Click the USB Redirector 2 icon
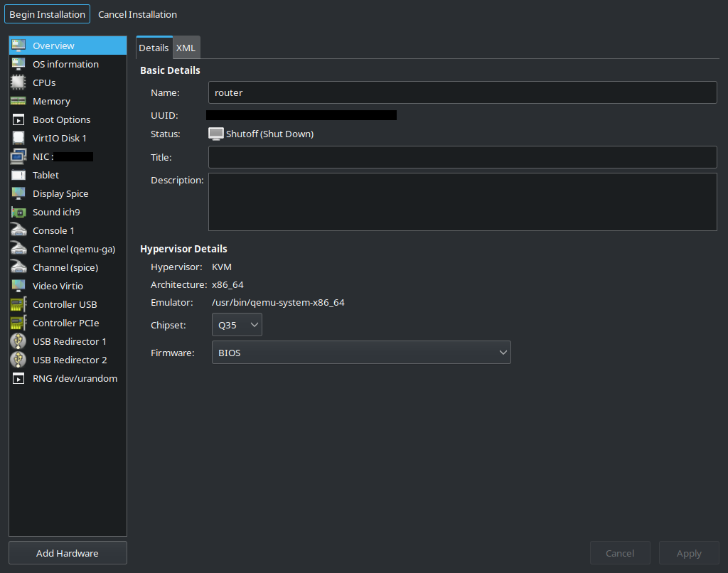The width and height of the screenshot is (728, 573). [18, 360]
